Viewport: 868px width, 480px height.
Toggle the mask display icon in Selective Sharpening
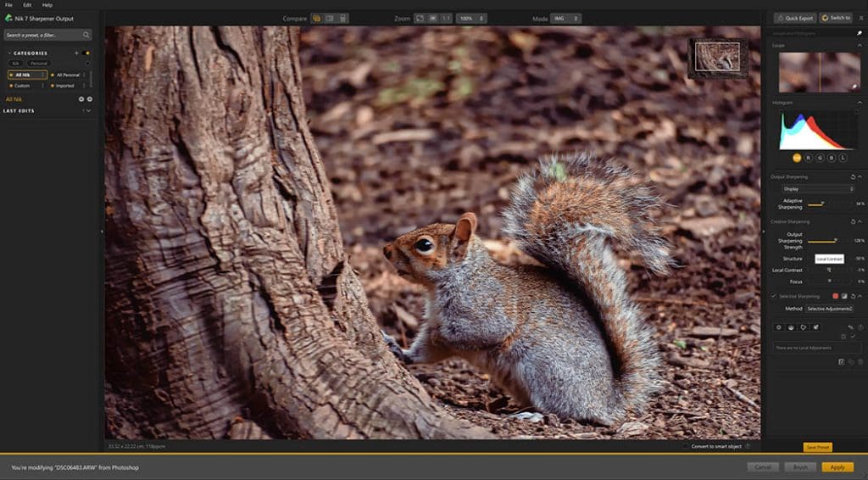(844, 296)
